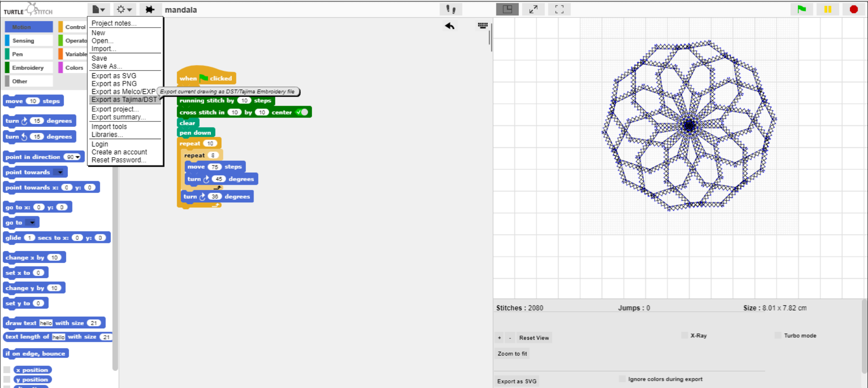Choose Export as PNG from menu
Image resolution: width=868 pixels, height=388 pixels.
tap(114, 84)
